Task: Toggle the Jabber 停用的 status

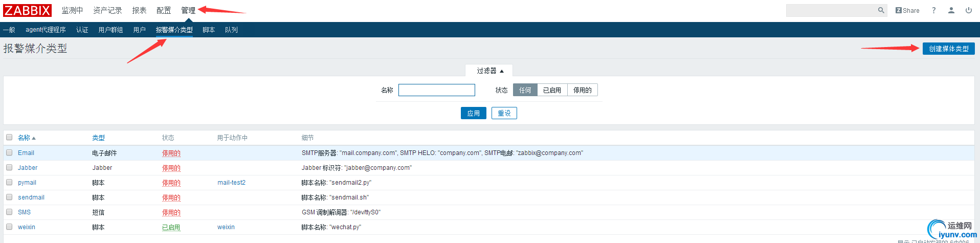Action: pyautogui.click(x=171, y=168)
